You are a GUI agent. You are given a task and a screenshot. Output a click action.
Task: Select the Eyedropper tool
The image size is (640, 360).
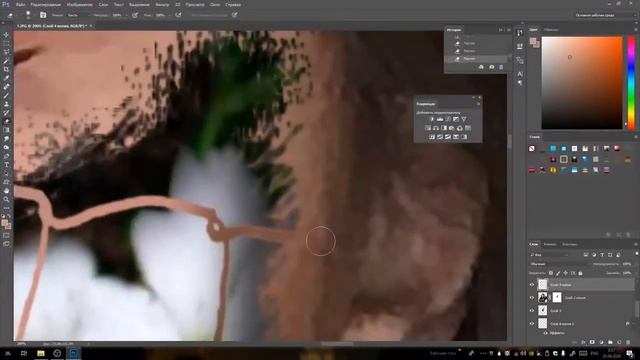pos(6,78)
